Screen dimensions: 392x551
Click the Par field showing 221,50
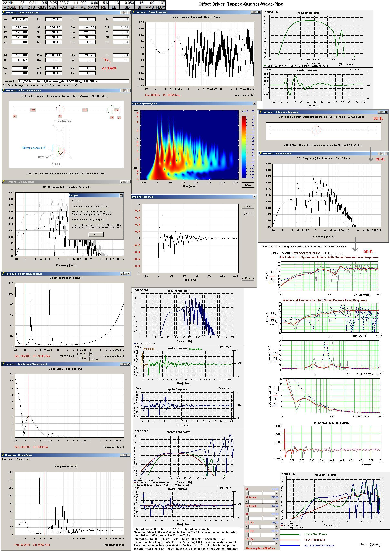pyautogui.click(x=87, y=32)
